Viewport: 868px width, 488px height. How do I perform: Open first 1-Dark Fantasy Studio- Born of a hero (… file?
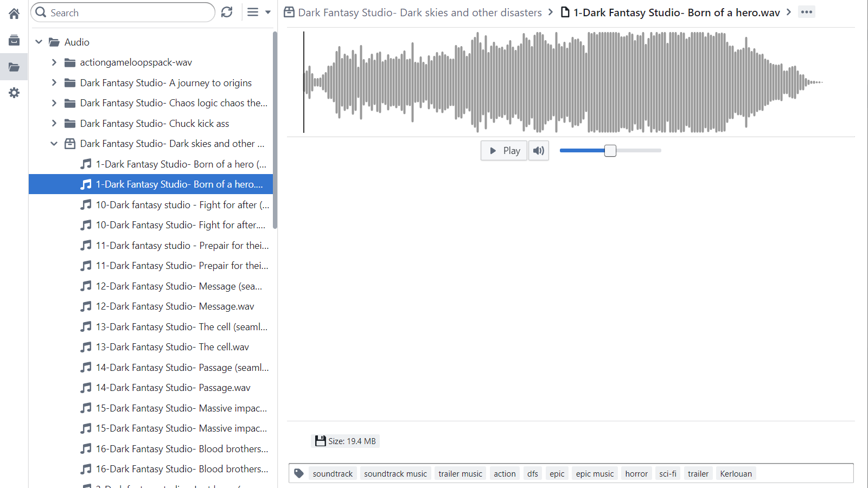coord(151,164)
